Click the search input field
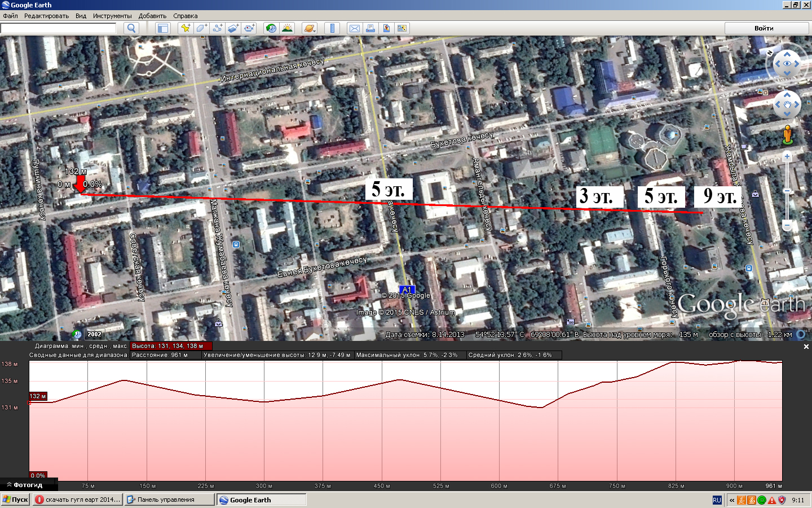Image resolution: width=812 pixels, height=508 pixels. pyautogui.click(x=59, y=28)
